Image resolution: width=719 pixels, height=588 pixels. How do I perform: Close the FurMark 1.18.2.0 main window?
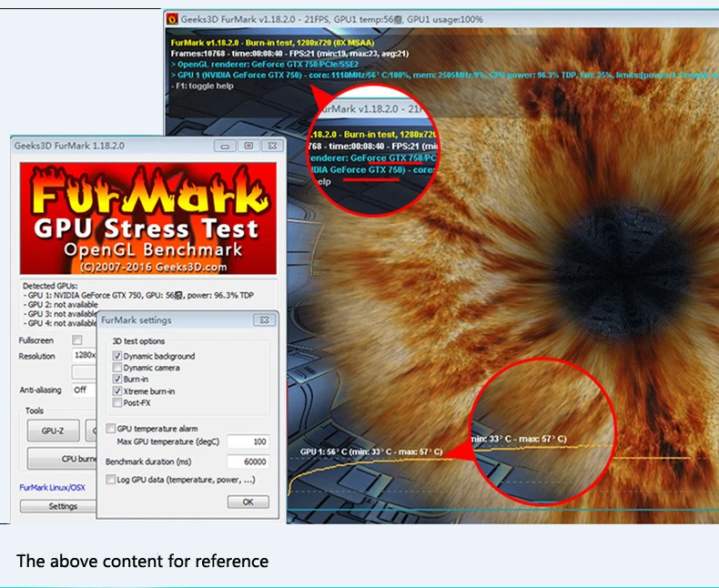click(272, 146)
